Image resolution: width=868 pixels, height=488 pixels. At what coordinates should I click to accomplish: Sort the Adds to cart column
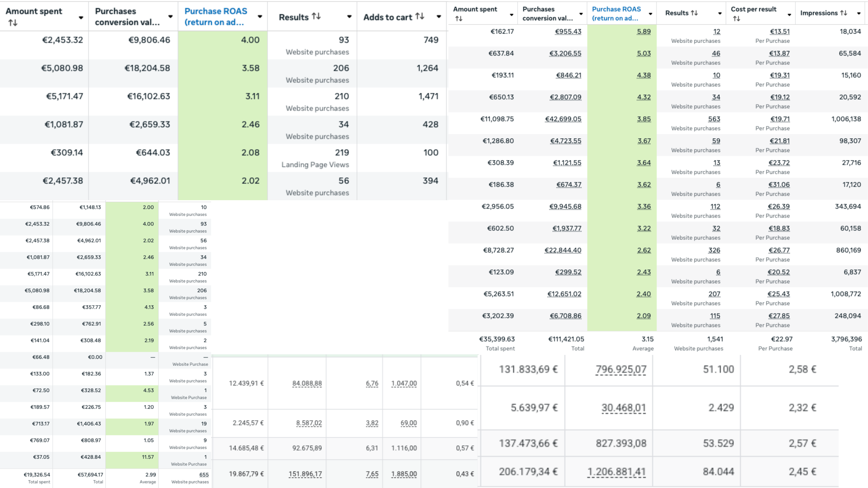point(420,16)
